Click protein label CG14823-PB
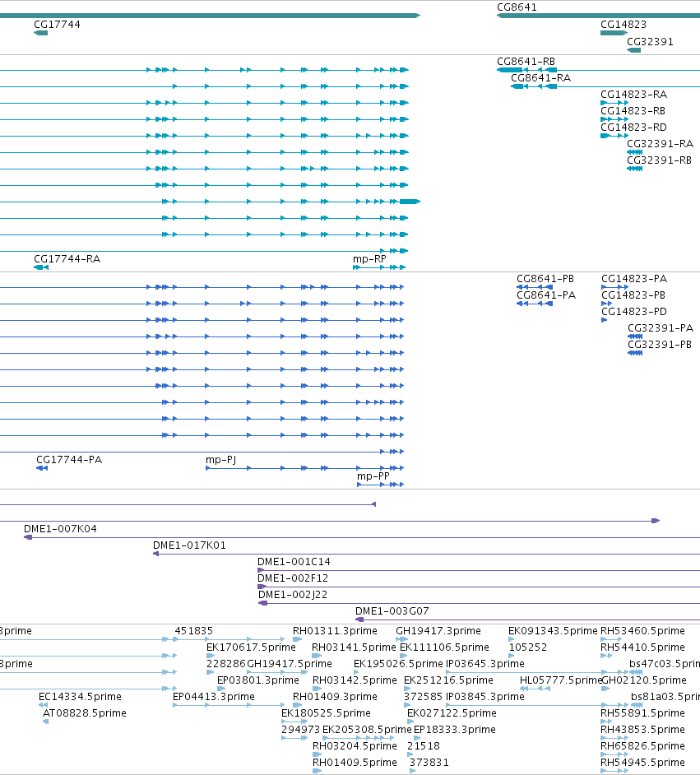The height and width of the screenshot is (775, 700). click(x=633, y=295)
